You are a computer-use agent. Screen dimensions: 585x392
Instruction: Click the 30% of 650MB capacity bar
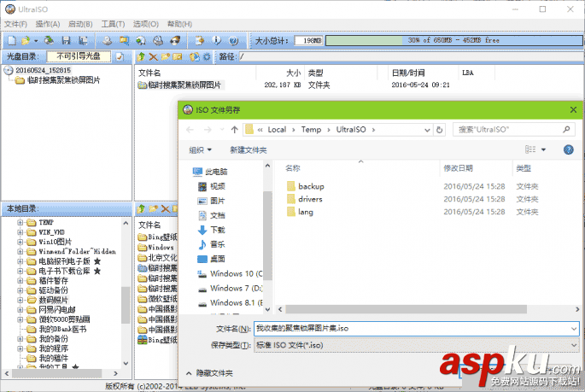click(x=453, y=40)
